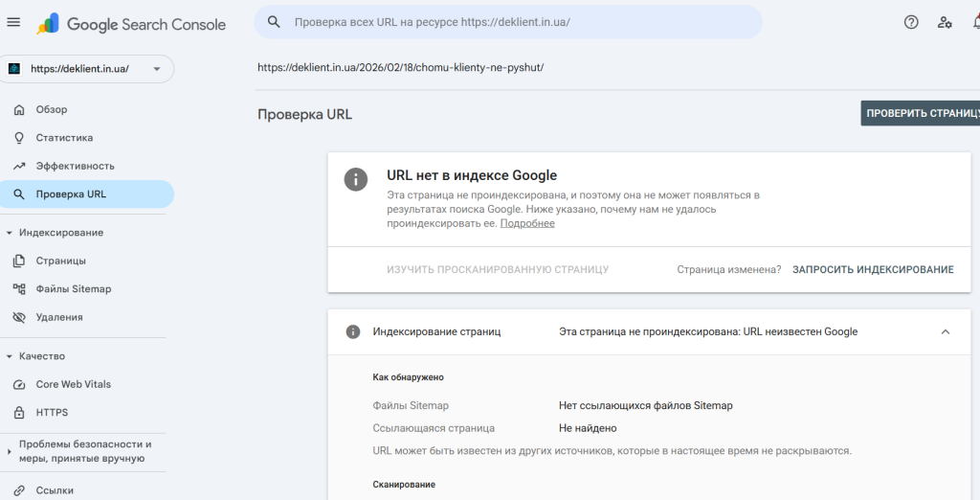Click the magnifier icon in search bar
Viewport: 980px width, 500px height.
(x=274, y=22)
